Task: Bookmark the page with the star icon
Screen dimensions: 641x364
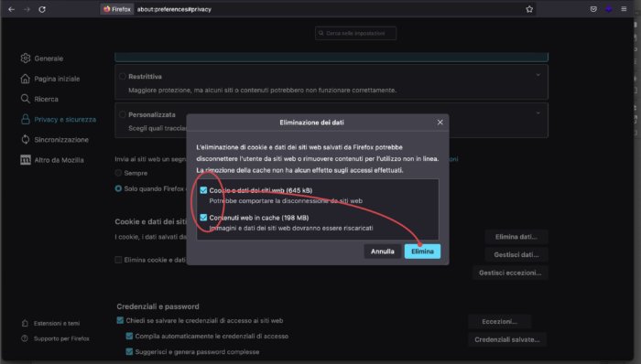Action: click(529, 9)
